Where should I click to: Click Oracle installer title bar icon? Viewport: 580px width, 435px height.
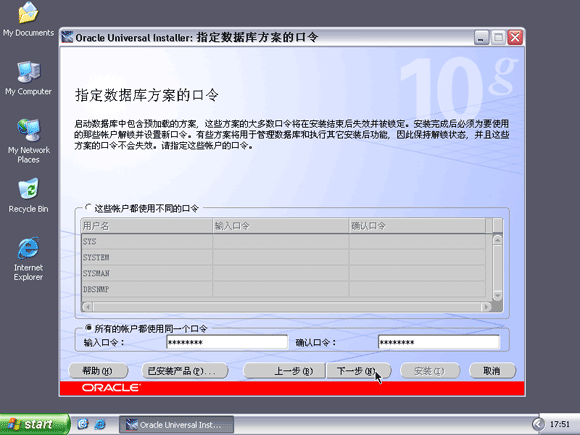pyautogui.click(x=67, y=37)
